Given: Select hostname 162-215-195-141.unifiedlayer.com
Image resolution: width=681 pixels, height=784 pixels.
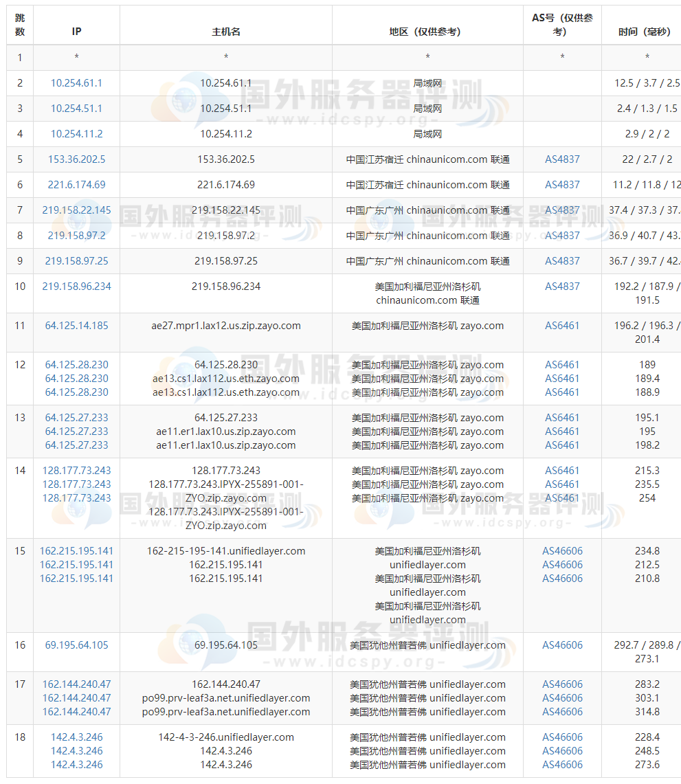Looking at the screenshot, I should coord(226,551).
